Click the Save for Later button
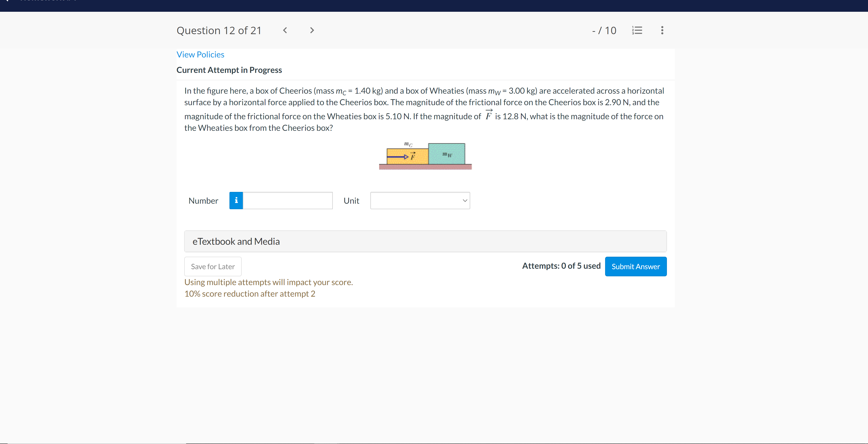Viewport: 868px width, 444px height. click(213, 266)
